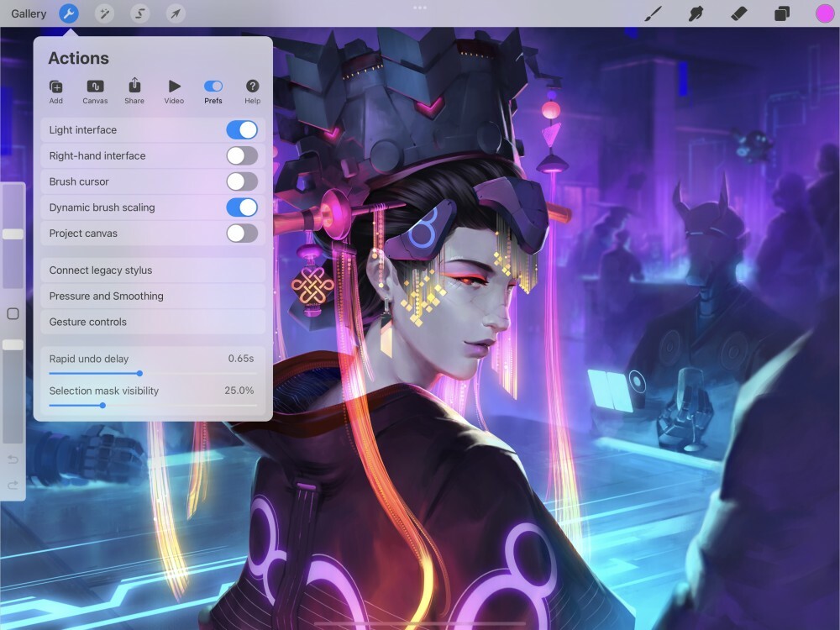840x630 pixels.
Task: Open Gesture controls
Action: (x=152, y=321)
